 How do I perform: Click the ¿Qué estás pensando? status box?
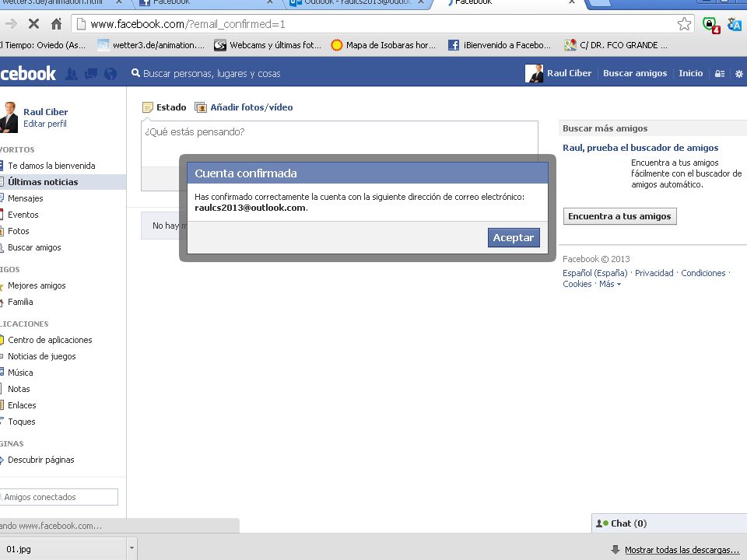click(x=340, y=143)
